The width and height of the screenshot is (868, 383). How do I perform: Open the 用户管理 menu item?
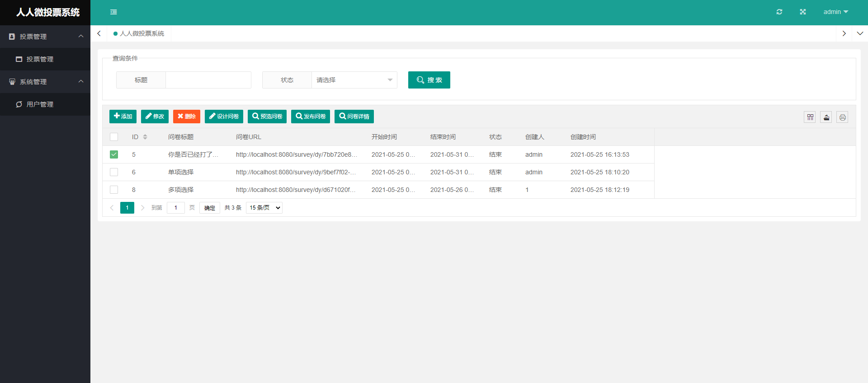click(45, 104)
